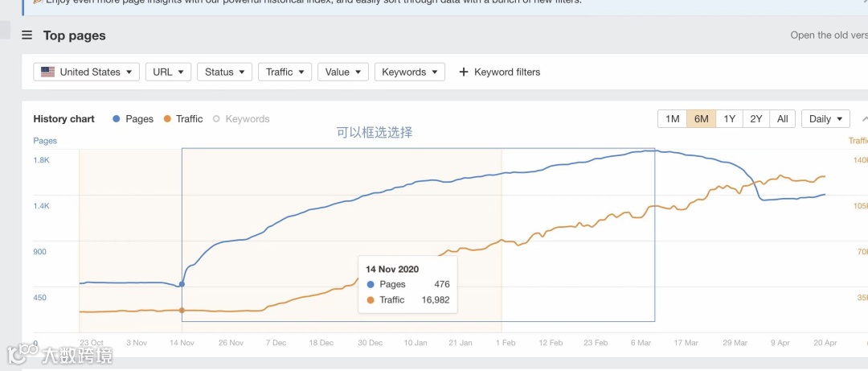Open the Daily interval dropdown
The height and width of the screenshot is (371, 868).
[825, 119]
